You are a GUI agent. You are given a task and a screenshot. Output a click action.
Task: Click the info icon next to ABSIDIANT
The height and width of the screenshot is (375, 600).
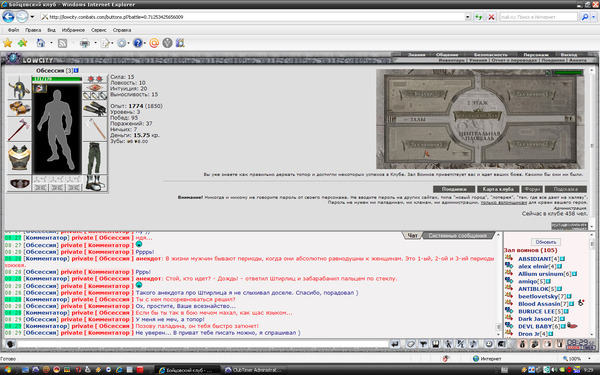(563, 259)
